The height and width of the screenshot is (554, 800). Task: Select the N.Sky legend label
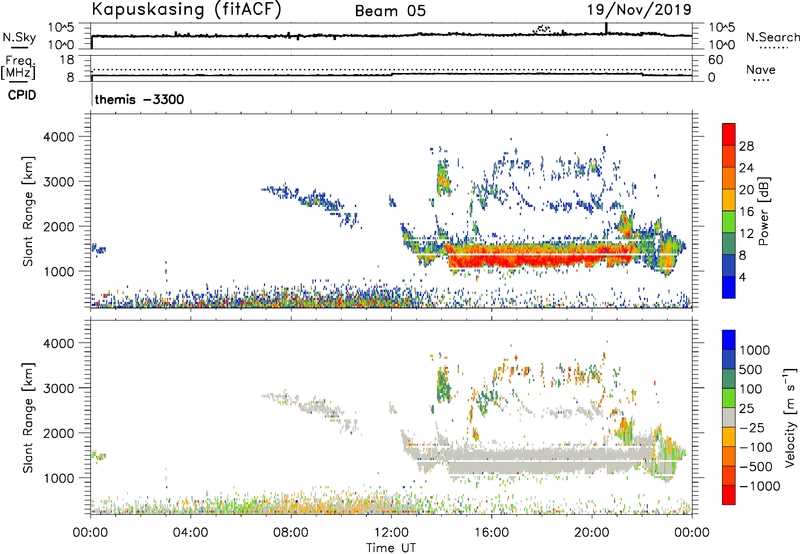pyautogui.click(x=19, y=37)
